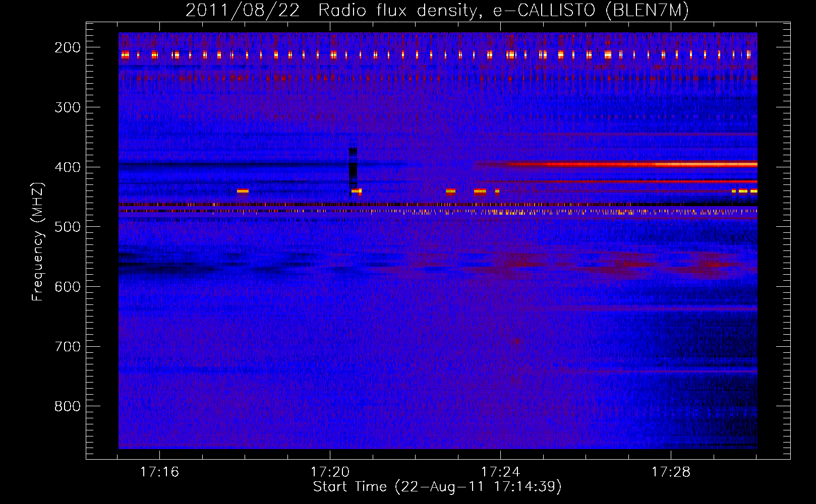Click the 300 frequency tick label

(68, 107)
